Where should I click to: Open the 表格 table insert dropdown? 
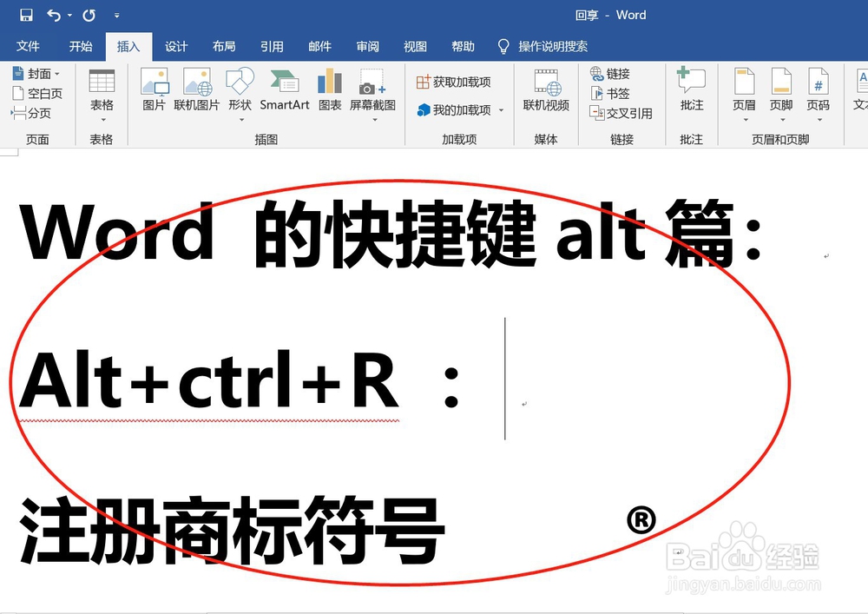(x=102, y=96)
